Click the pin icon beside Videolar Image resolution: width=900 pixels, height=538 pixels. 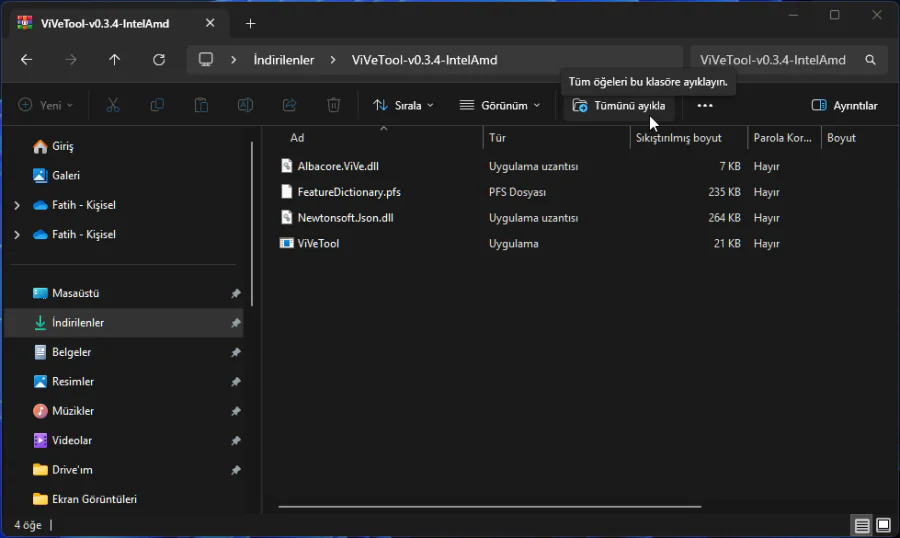coord(235,440)
